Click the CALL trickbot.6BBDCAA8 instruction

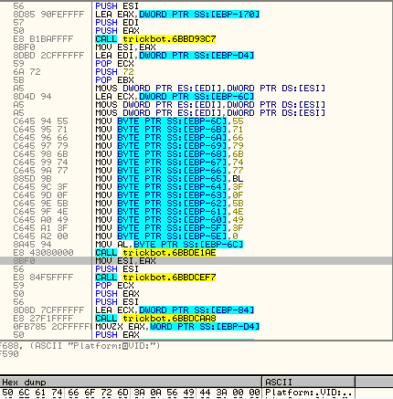(156, 318)
